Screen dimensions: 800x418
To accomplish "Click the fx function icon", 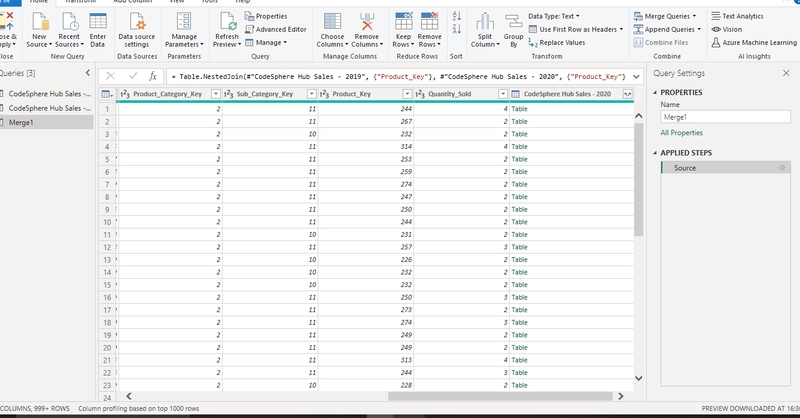I will tap(153, 77).
